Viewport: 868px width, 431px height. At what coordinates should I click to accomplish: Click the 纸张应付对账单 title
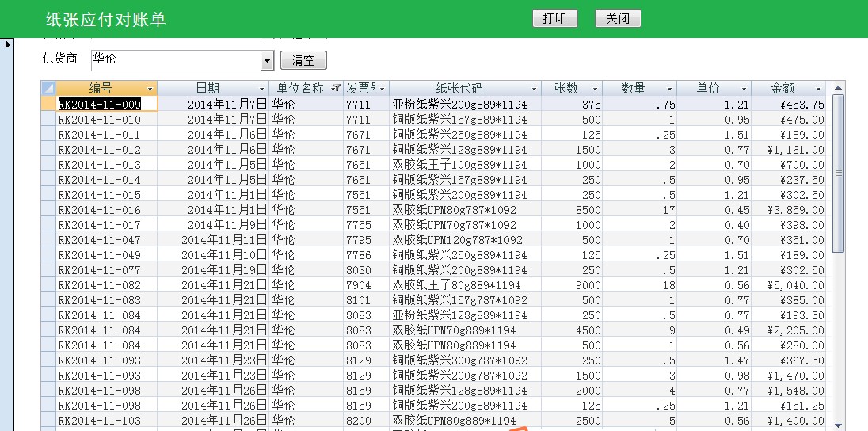click(x=106, y=19)
